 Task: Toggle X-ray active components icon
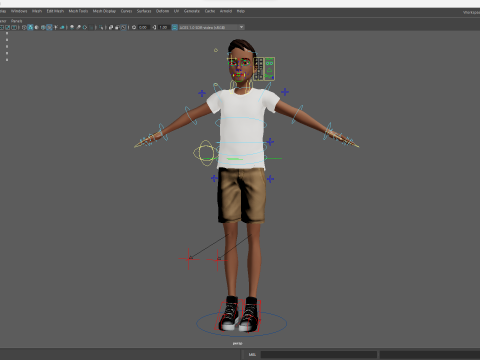tap(117, 27)
